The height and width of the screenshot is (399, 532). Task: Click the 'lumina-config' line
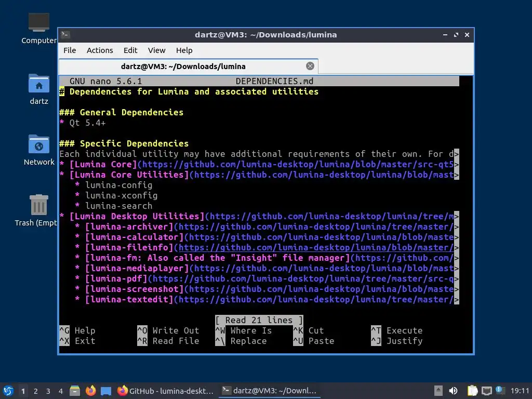tap(114, 185)
